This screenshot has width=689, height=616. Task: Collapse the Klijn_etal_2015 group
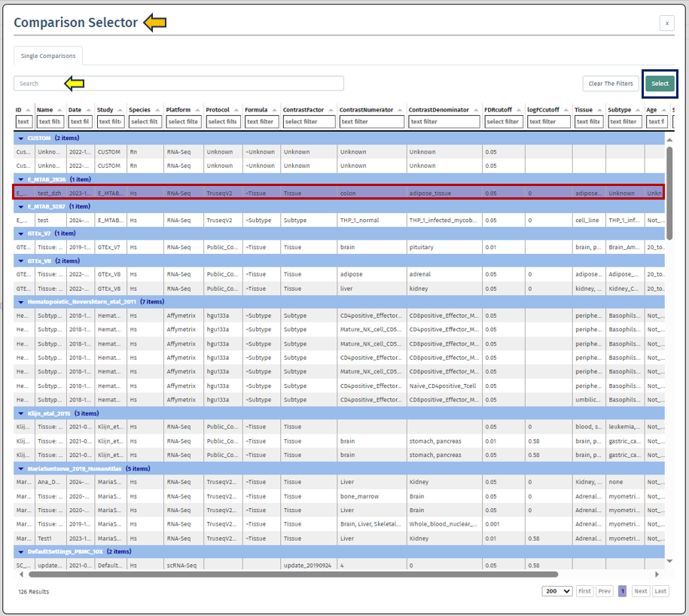20,413
